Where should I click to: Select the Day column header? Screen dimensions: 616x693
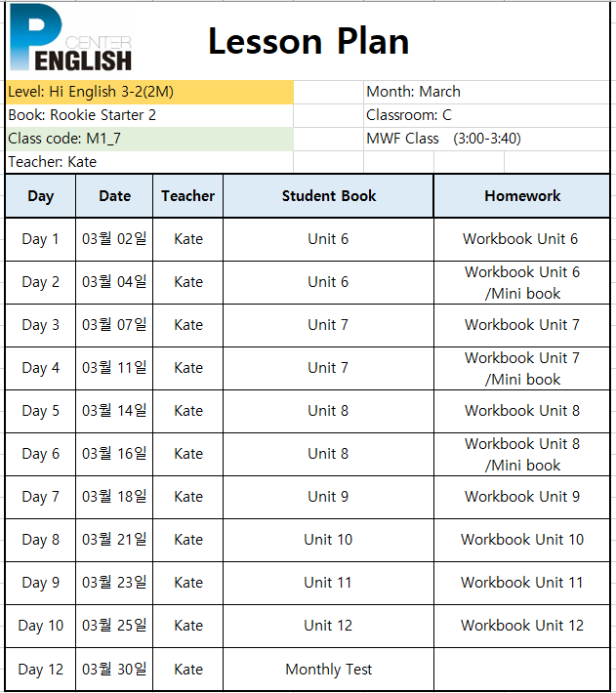(x=41, y=196)
